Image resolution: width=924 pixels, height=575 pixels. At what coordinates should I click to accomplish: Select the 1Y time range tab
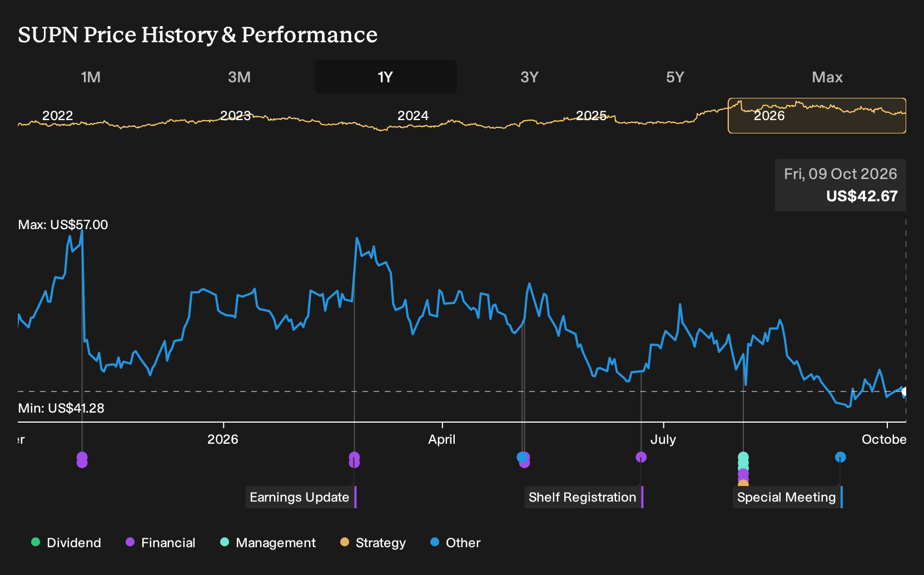[386, 77]
